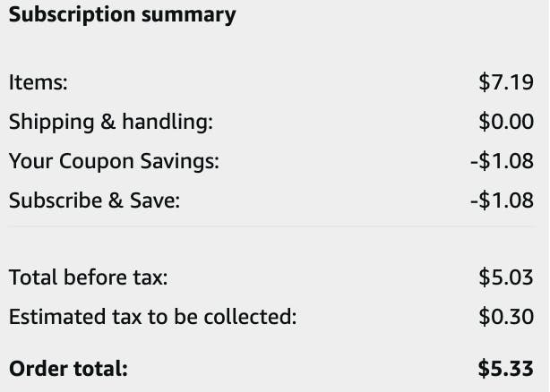
Task: Click the word handling: in the second row
Action: point(168,122)
